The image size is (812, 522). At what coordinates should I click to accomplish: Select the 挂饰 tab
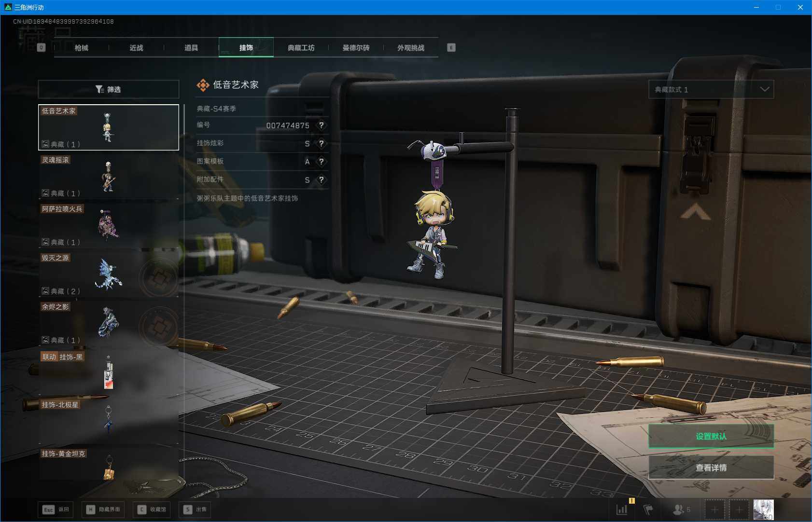246,48
